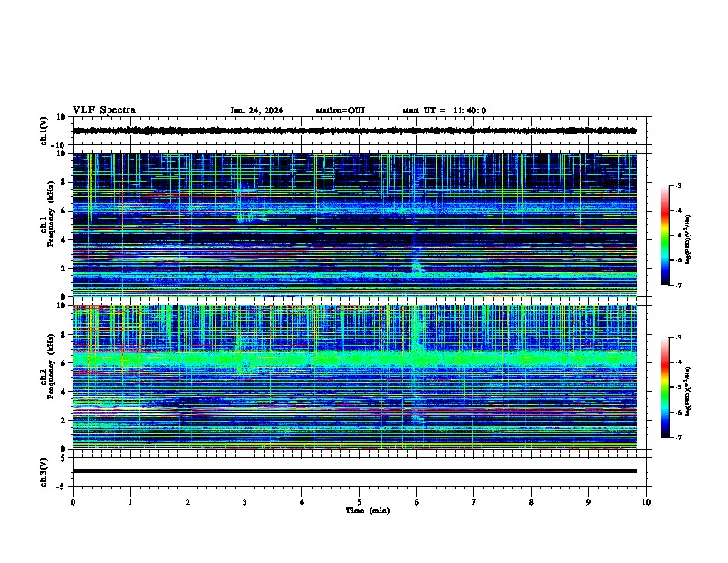Select the 'ch.1(V)' waveform axis label

(x=44, y=131)
